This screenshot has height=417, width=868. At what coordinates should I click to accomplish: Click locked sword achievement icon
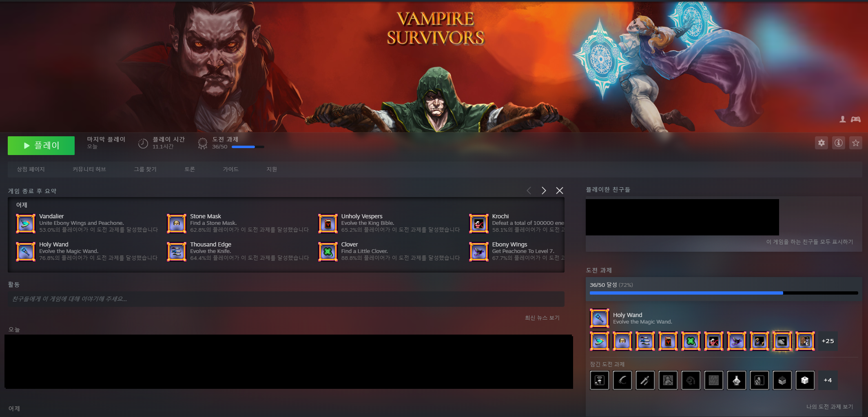point(645,380)
